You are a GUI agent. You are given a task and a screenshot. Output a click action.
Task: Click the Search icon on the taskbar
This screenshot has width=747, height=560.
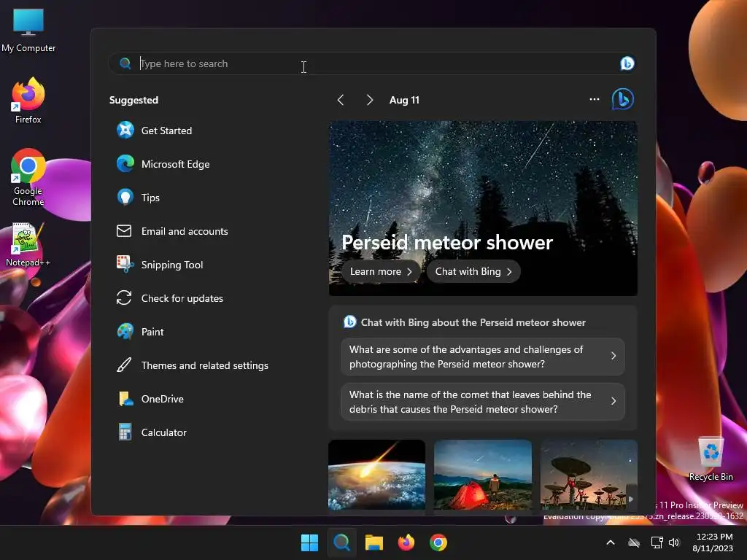point(341,542)
